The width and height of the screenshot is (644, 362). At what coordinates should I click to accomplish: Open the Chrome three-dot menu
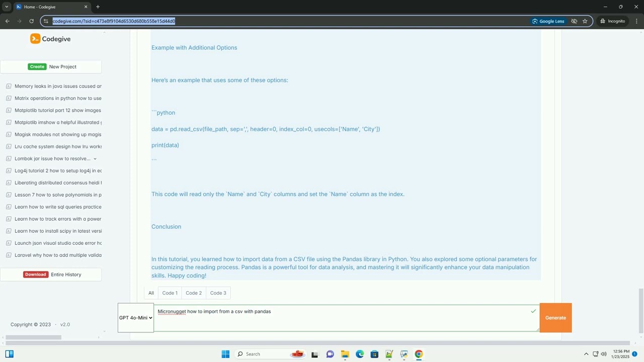636,21
